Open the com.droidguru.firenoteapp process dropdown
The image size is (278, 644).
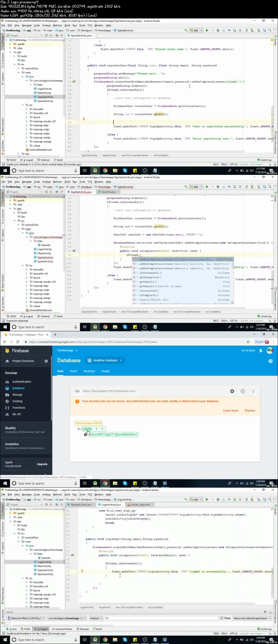click(67, 618)
